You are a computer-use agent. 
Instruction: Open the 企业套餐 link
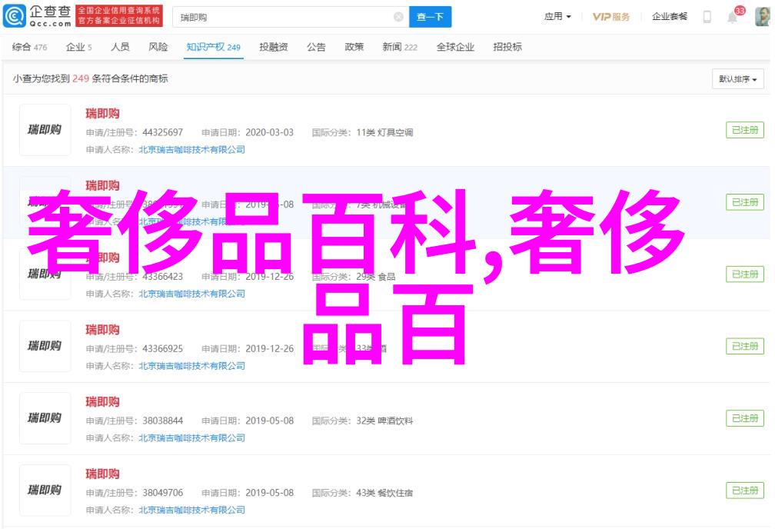[x=670, y=17]
